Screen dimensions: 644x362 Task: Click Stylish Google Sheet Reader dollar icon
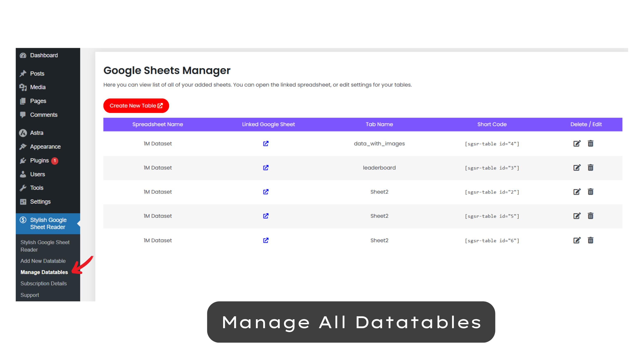[x=23, y=220]
